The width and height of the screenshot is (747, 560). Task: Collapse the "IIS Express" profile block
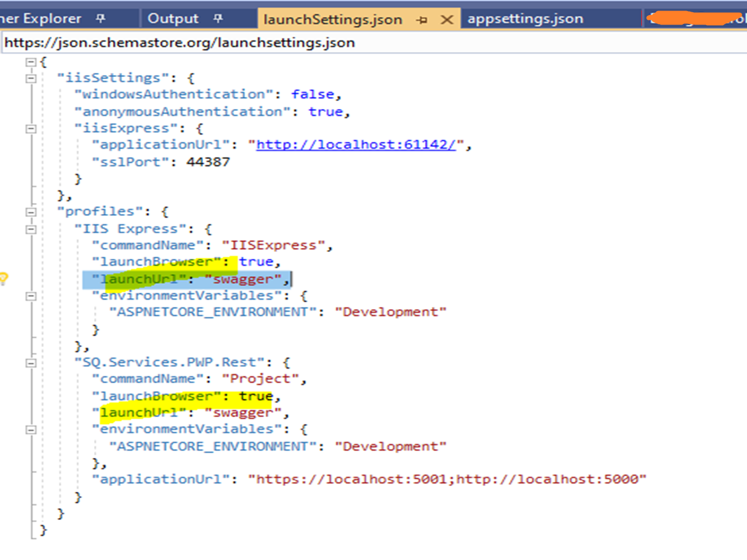31,229
